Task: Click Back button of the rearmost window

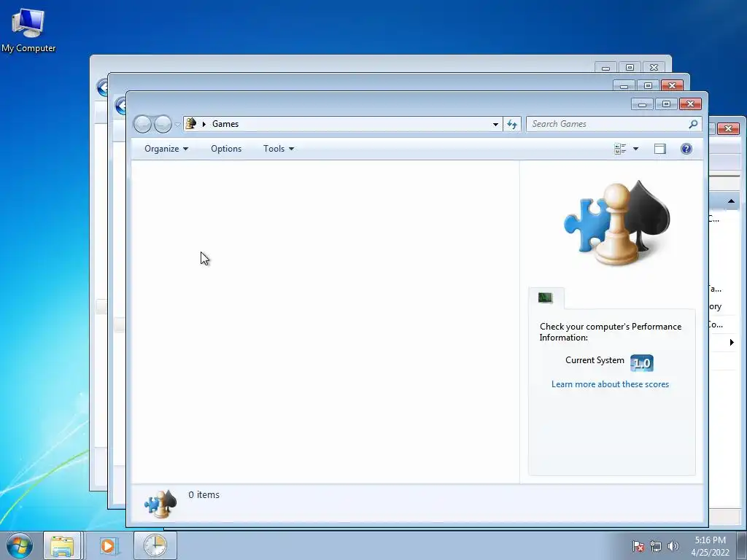Action: (x=101, y=87)
